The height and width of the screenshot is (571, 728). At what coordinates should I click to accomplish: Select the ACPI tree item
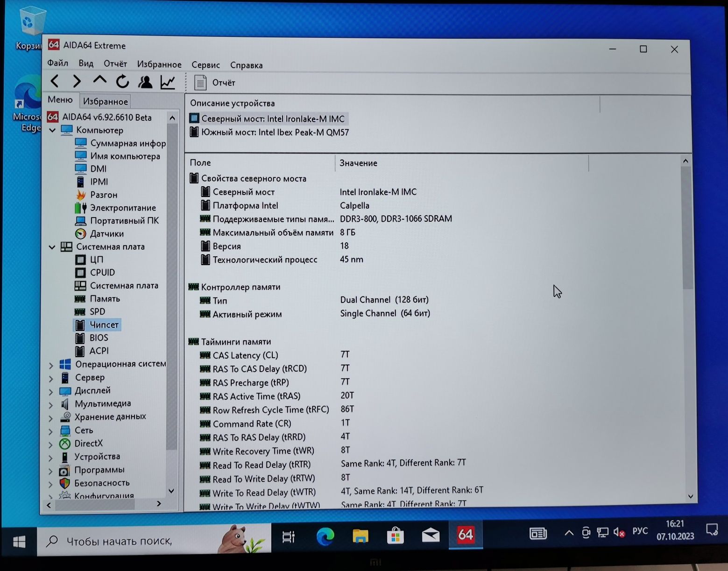(92, 351)
